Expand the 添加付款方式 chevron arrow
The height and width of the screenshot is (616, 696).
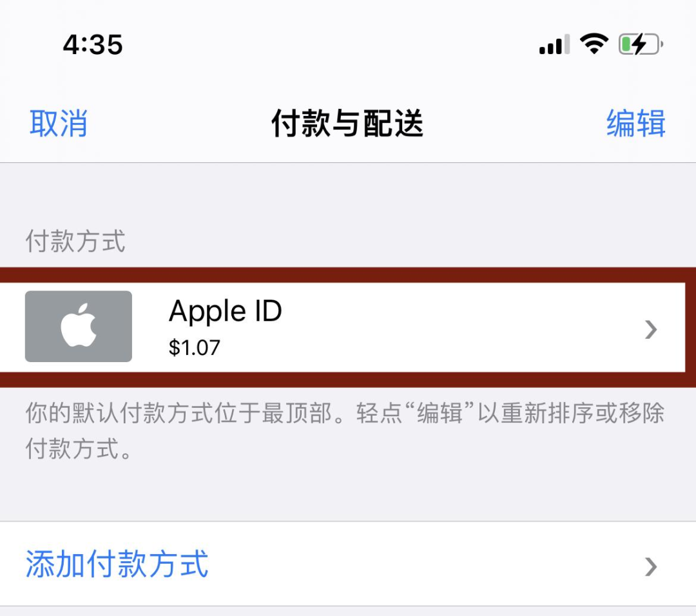(x=651, y=566)
